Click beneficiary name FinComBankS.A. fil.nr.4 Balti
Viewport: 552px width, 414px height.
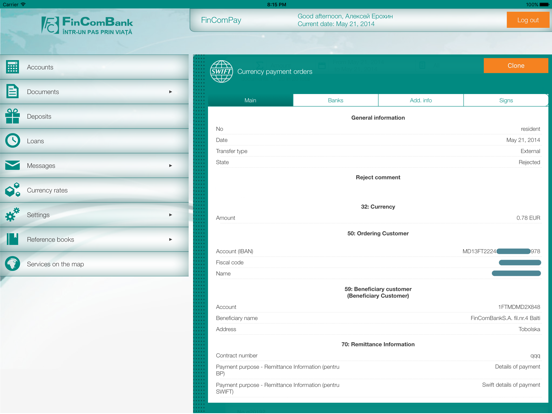pyautogui.click(x=505, y=318)
